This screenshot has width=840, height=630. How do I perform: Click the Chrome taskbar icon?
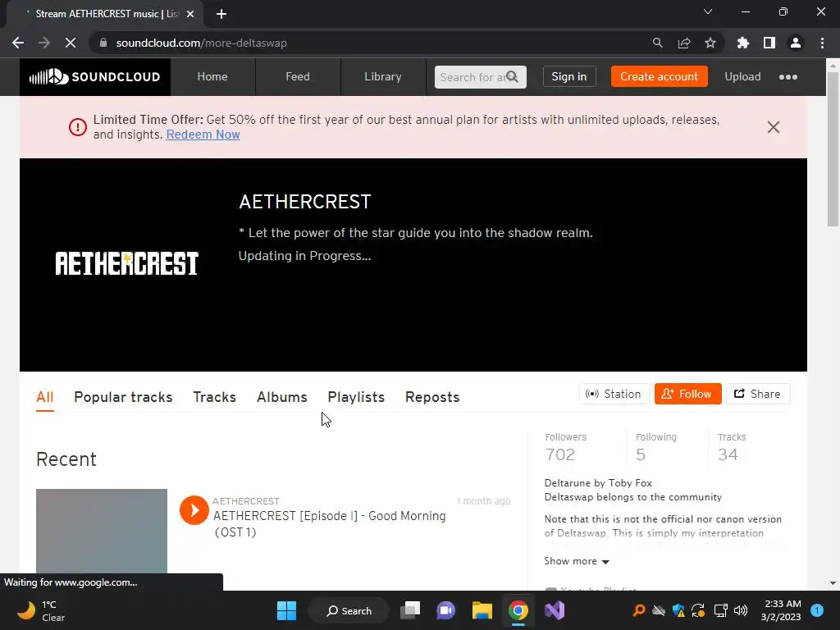(x=518, y=610)
